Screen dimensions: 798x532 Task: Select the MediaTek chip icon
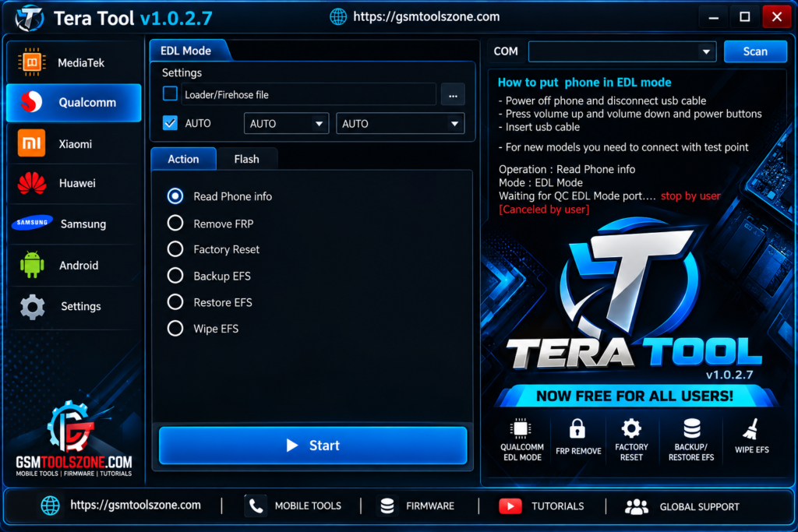coord(31,62)
